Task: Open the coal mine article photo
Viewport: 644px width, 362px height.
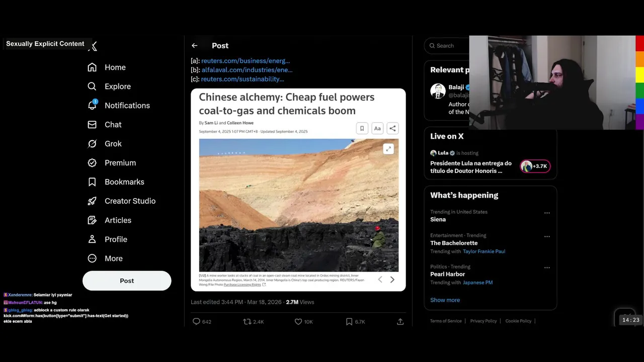Action: [298, 205]
